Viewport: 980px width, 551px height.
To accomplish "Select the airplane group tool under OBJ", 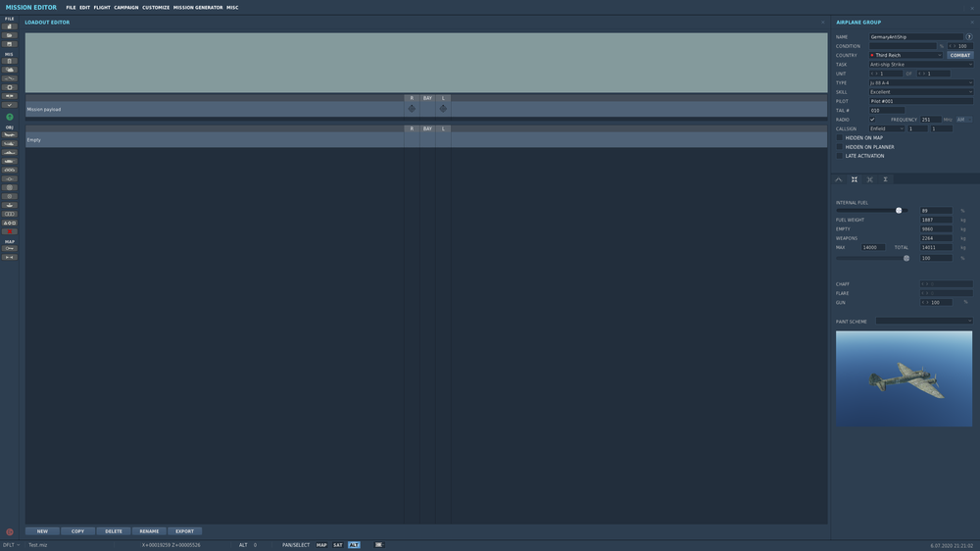I will point(10,134).
